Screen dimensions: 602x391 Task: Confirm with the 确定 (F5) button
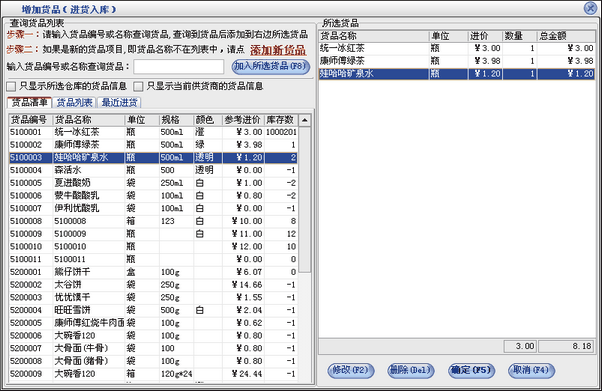pyautogui.click(x=471, y=370)
